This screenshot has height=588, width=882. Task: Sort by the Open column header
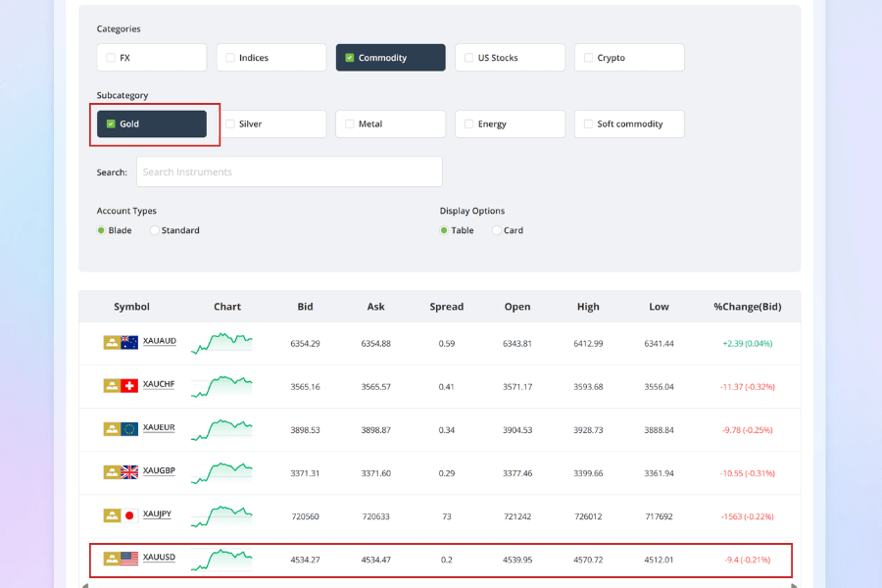[517, 307]
